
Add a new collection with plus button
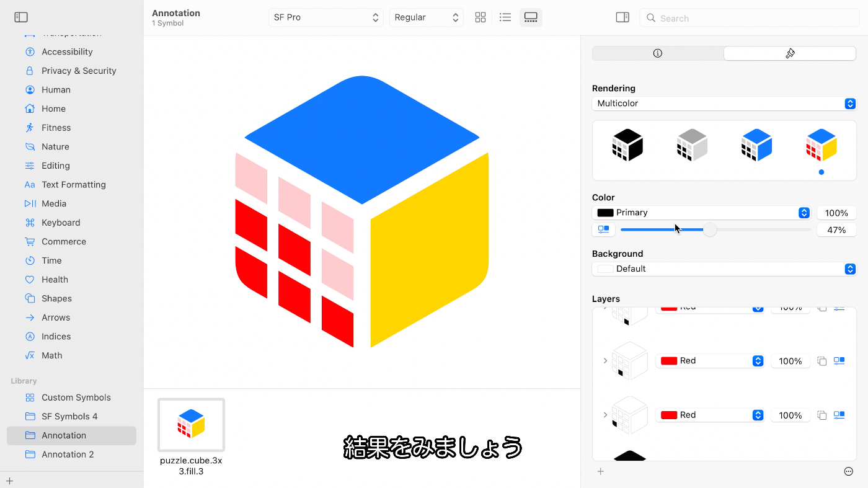pos(9,481)
